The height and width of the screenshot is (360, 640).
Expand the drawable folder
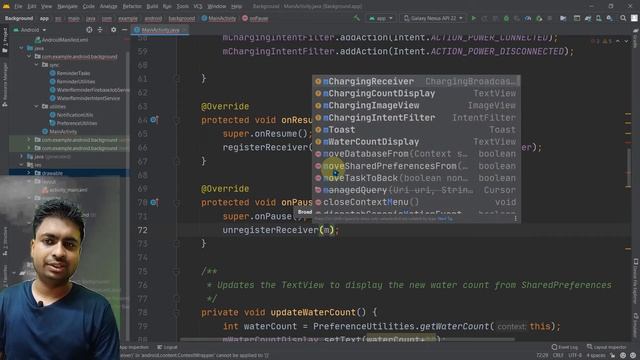click(x=29, y=173)
